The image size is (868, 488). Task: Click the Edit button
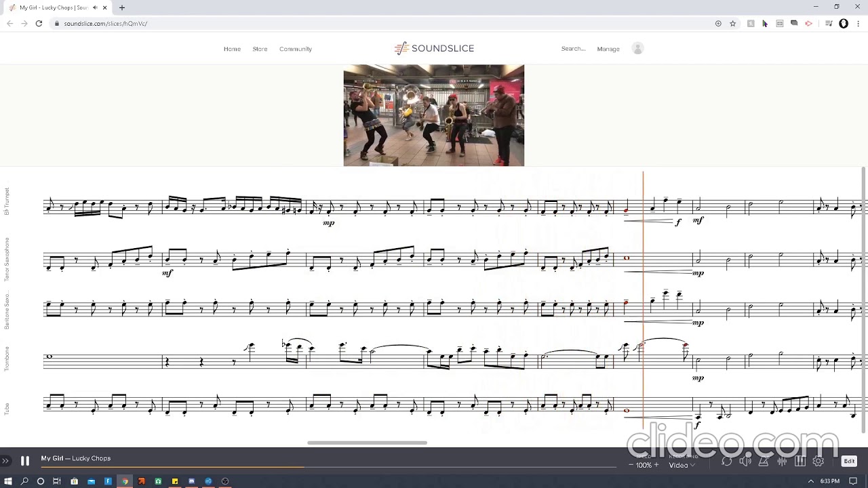(x=849, y=461)
